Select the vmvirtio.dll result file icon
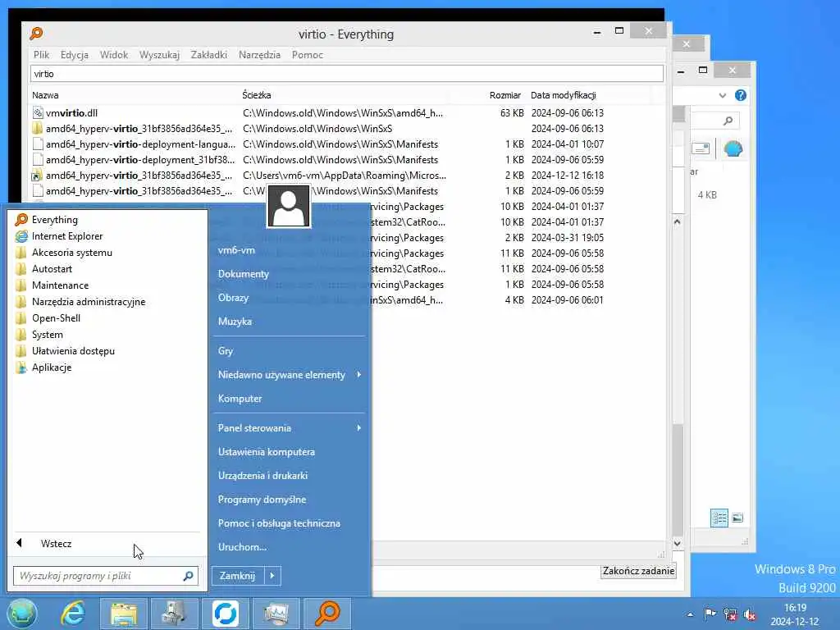 (x=38, y=113)
